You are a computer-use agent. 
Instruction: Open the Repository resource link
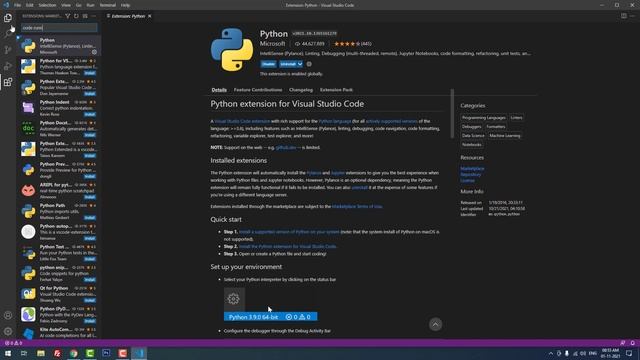click(x=471, y=175)
